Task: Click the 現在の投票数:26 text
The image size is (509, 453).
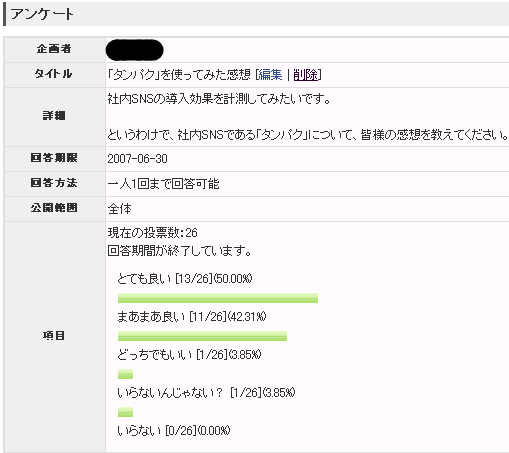Action: point(152,232)
